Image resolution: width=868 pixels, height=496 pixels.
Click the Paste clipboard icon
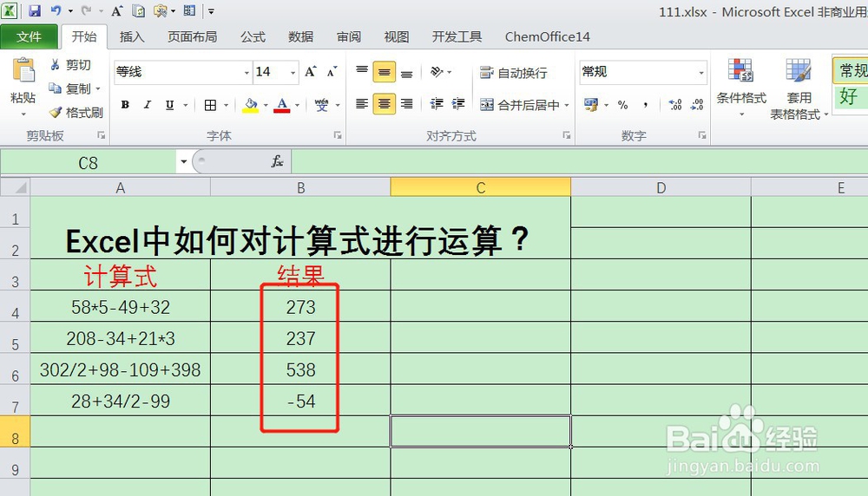click(23, 72)
